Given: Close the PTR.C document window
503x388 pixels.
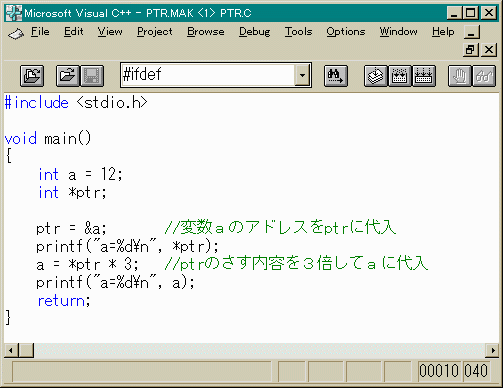Looking at the screenshot, I should pos(489,50).
